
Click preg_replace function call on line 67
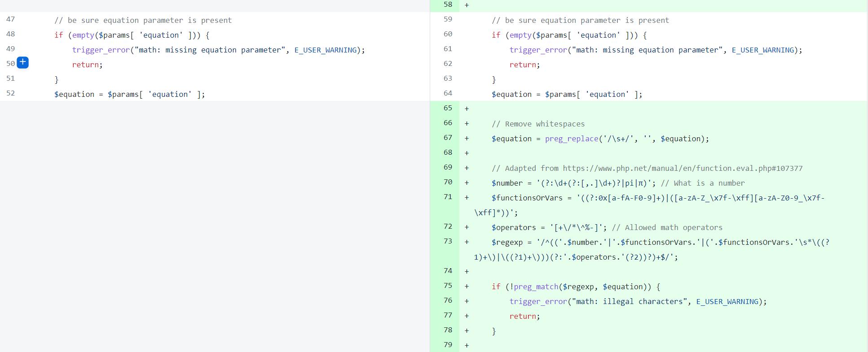[572, 139]
